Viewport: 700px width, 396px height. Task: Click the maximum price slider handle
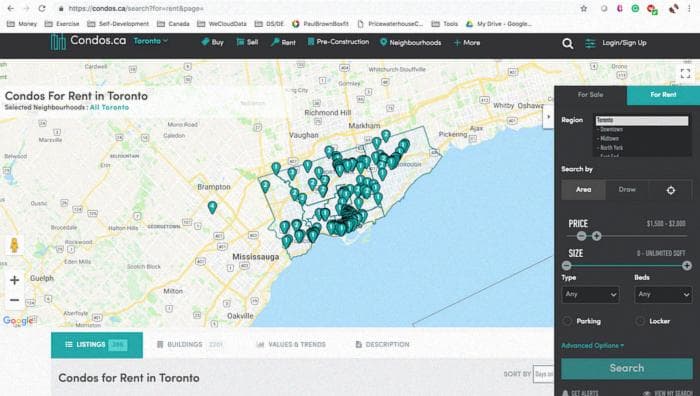596,236
